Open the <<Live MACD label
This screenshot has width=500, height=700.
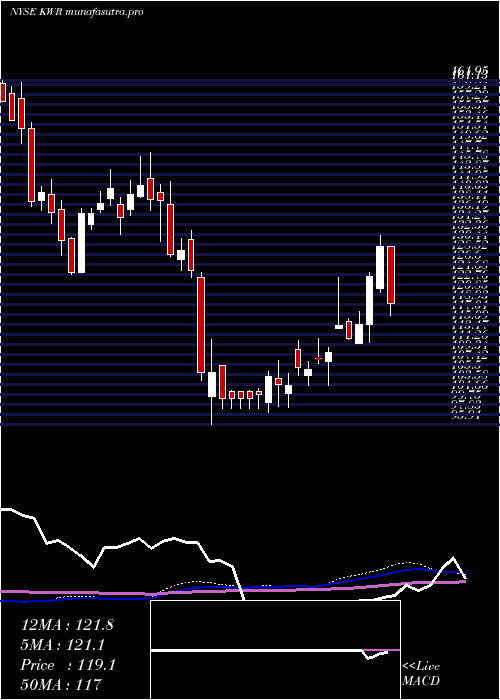click(421, 673)
